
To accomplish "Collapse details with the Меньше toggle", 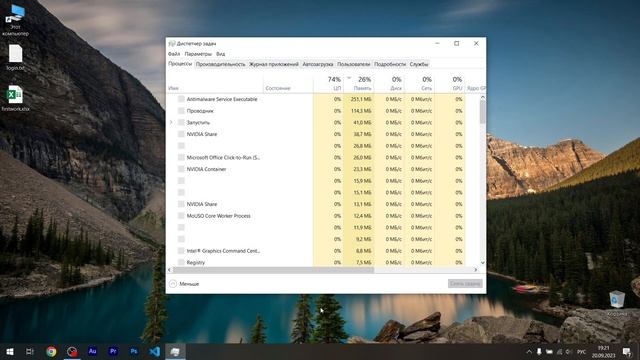I will (x=184, y=284).
